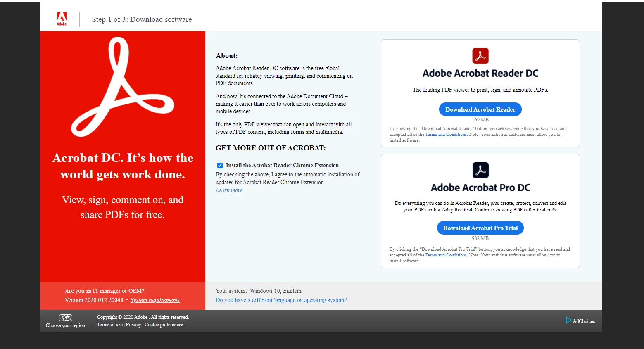Viewport: 644px width, 349px height.
Task: Click the dark Acrobat Pro DC icon
Action: (x=480, y=170)
